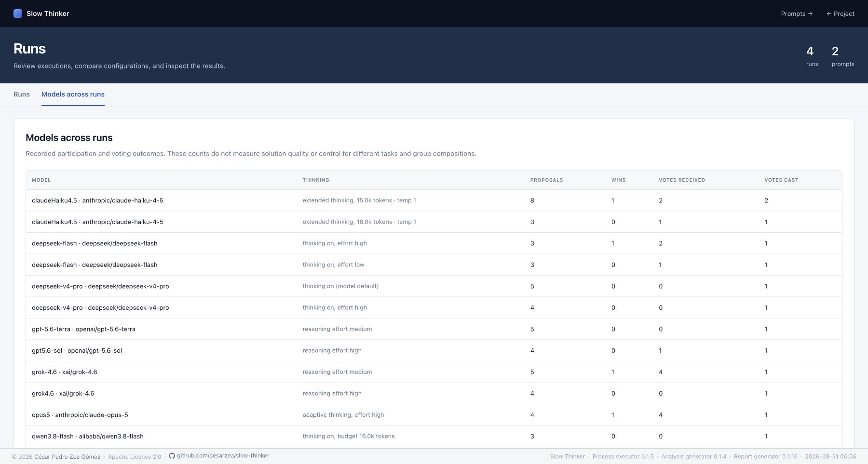This screenshot has height=464, width=868.
Task: Click the Model column header
Action: (41, 180)
